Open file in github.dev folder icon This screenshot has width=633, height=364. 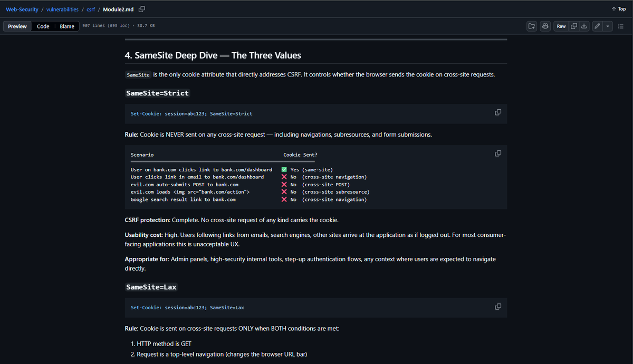531,26
